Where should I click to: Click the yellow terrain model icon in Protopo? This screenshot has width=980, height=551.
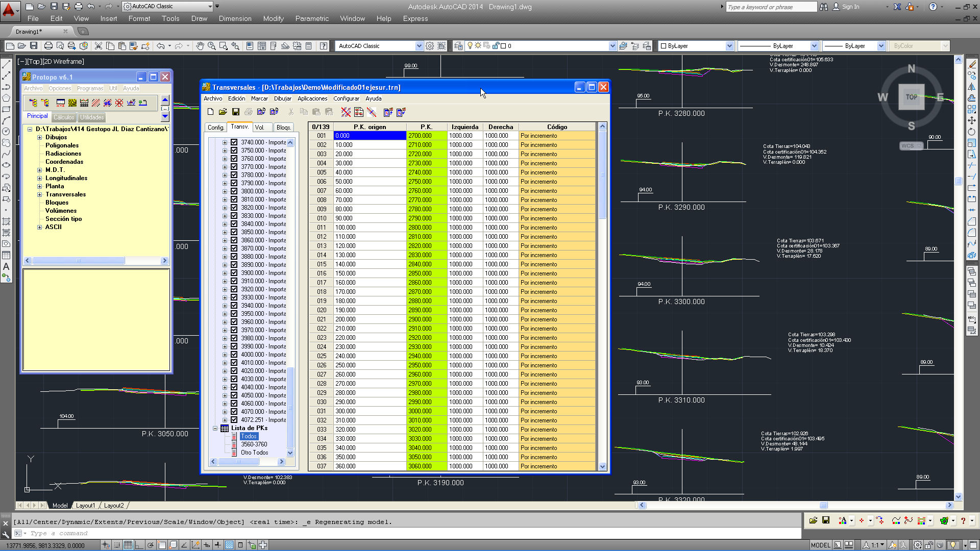(x=72, y=103)
